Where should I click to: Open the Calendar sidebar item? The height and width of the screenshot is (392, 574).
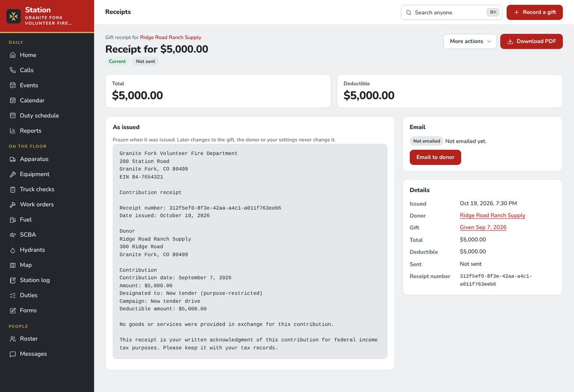pos(47,100)
